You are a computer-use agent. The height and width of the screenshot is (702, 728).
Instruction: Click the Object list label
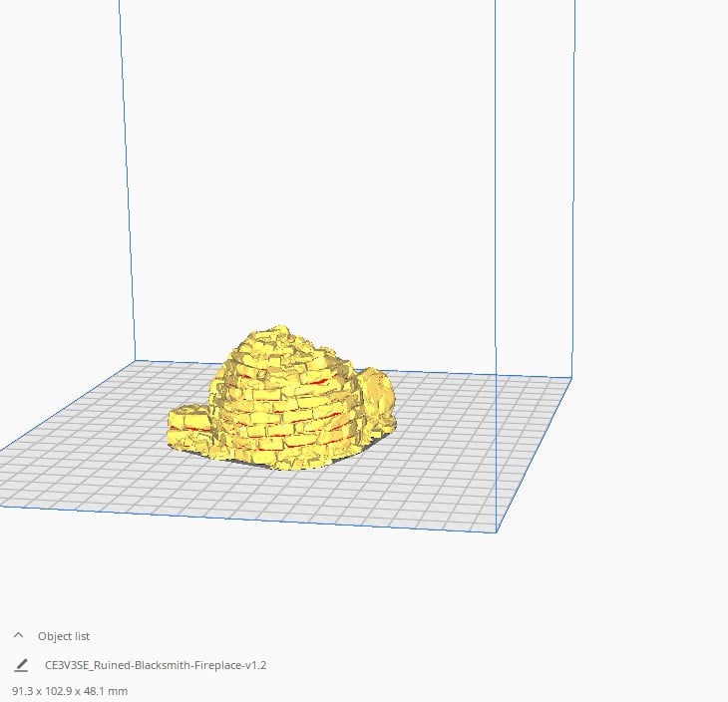coord(64,636)
